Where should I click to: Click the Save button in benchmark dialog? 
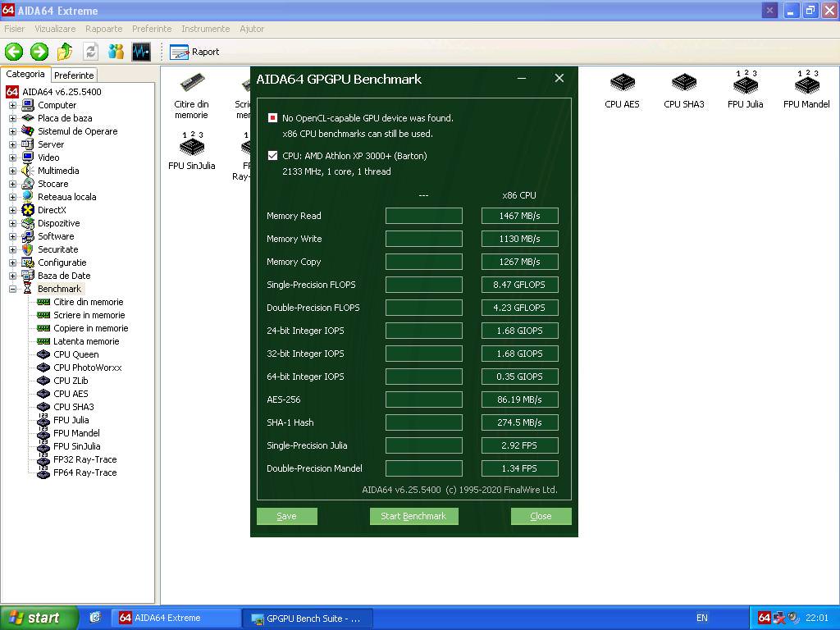coord(286,516)
